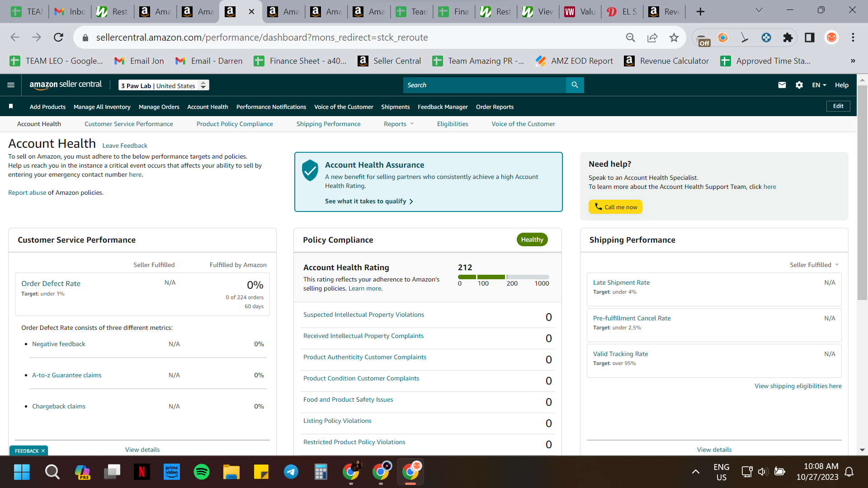Open the Seller Fulfilled dropdown in Shipping Performance
This screenshot has width=868, height=488.
(814, 265)
